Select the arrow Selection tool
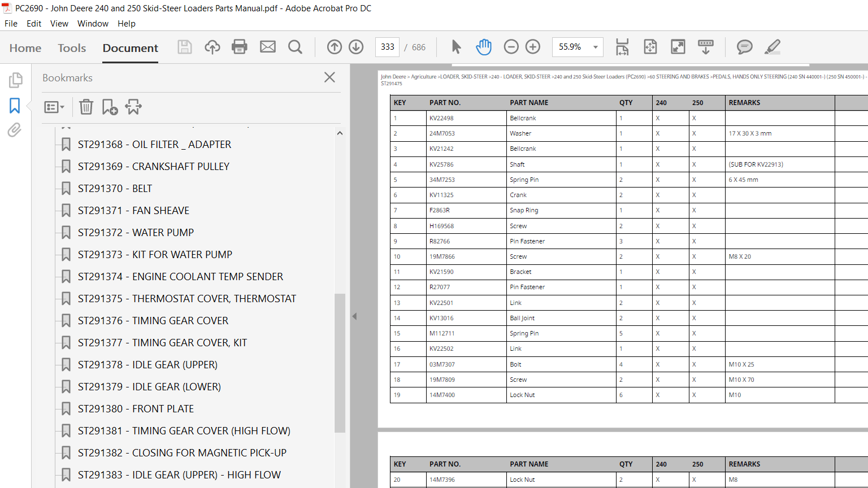Image resolution: width=868 pixels, height=488 pixels. tap(457, 47)
